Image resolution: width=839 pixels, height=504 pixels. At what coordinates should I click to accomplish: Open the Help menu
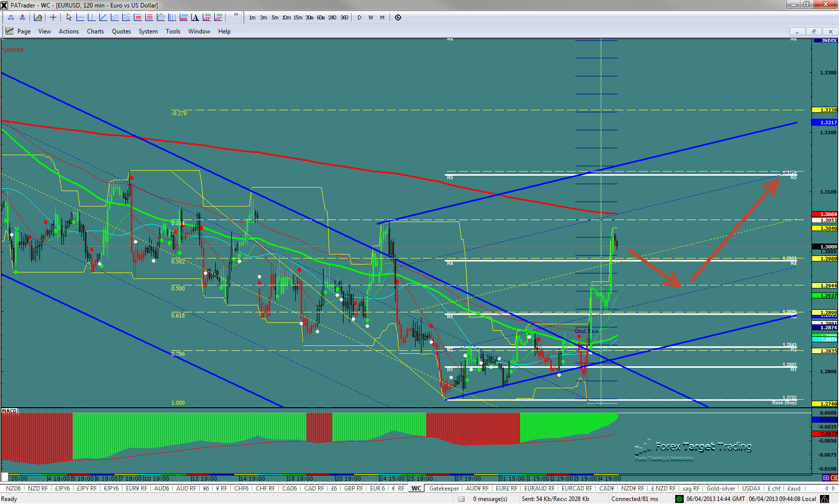[225, 31]
